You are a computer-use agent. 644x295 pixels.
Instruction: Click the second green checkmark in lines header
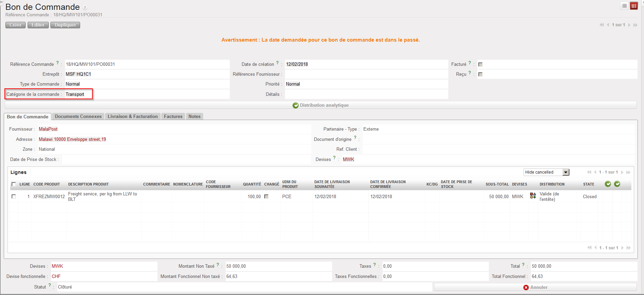click(617, 184)
